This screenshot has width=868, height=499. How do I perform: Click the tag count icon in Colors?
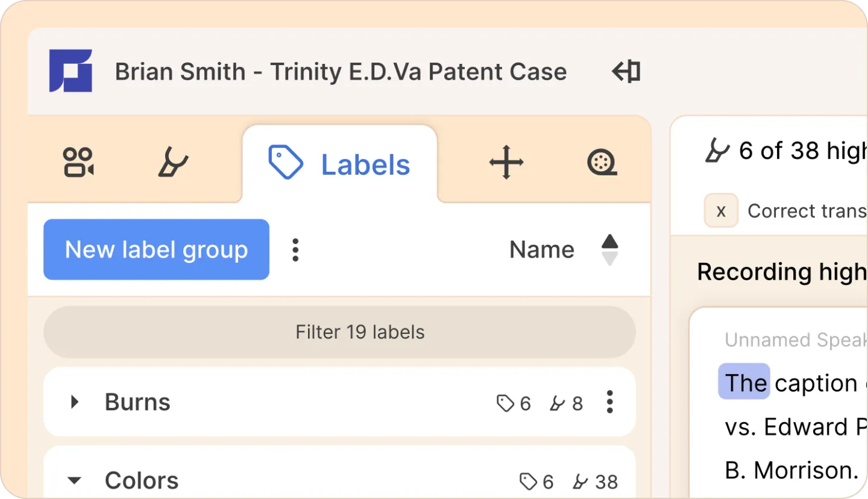pos(528,482)
